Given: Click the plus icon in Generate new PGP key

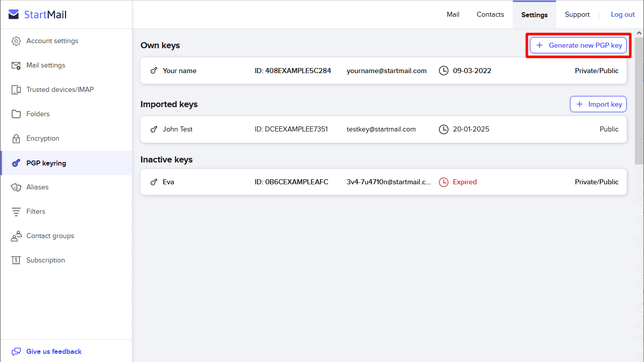Looking at the screenshot, I should tap(539, 45).
